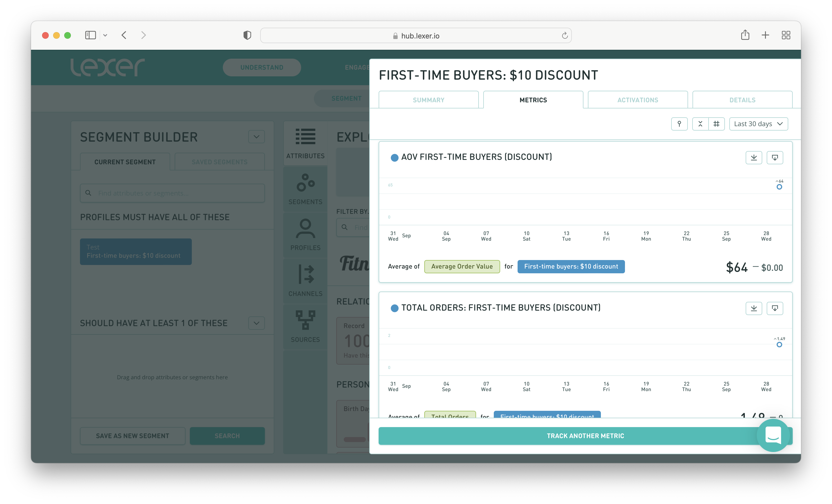Viewport: 832px width, 504px height.
Task: Click the blue dot beside Total Orders title
Action: pyautogui.click(x=394, y=308)
